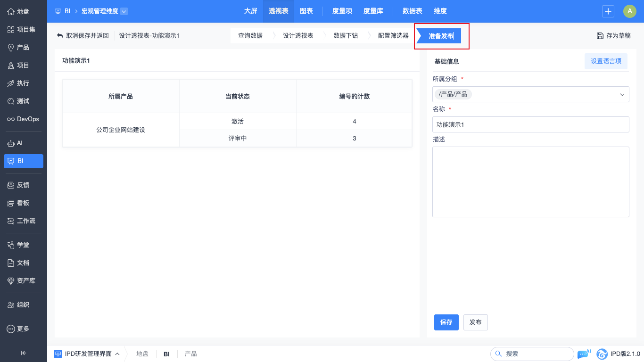Open the 度量库 menu tab
This screenshot has width=644, height=362.
click(x=373, y=11)
